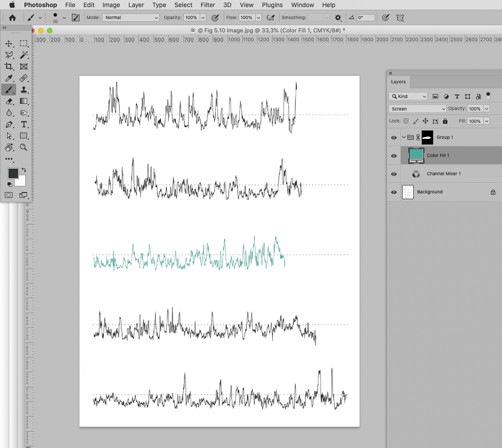The image size is (502, 448).
Task: Open the Filter menu
Action: pos(208,5)
